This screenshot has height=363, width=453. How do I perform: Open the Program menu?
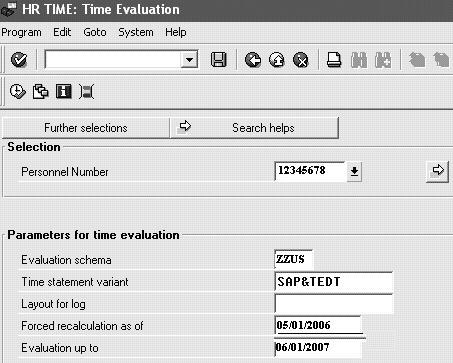[x=21, y=32]
